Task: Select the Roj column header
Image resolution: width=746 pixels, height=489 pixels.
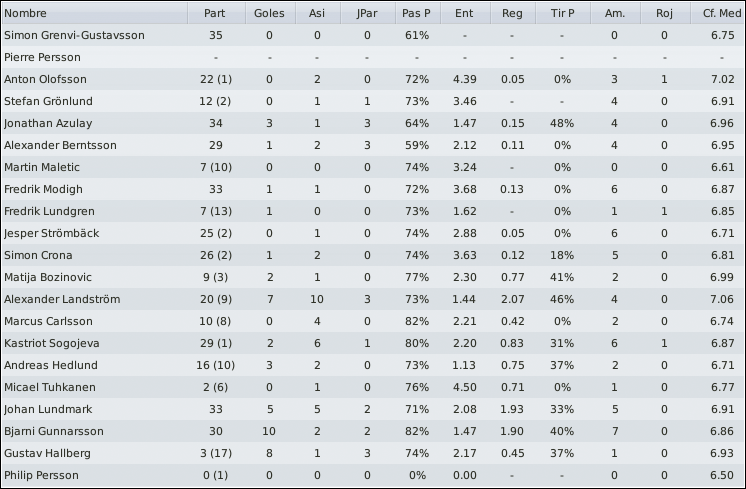Action: pyautogui.click(x=665, y=13)
